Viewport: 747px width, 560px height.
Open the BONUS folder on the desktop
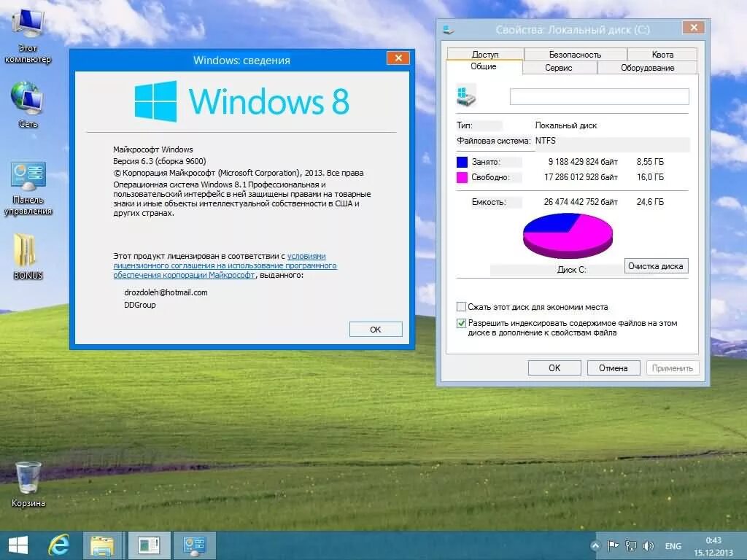pos(28,256)
